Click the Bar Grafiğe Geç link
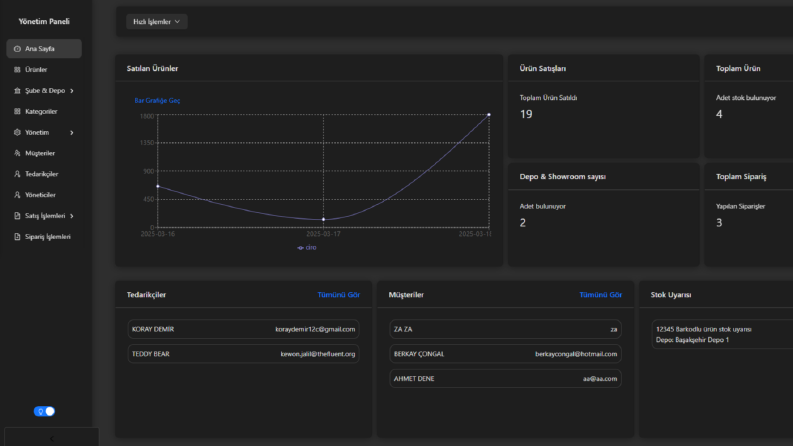This screenshot has width=793, height=446. coord(157,101)
